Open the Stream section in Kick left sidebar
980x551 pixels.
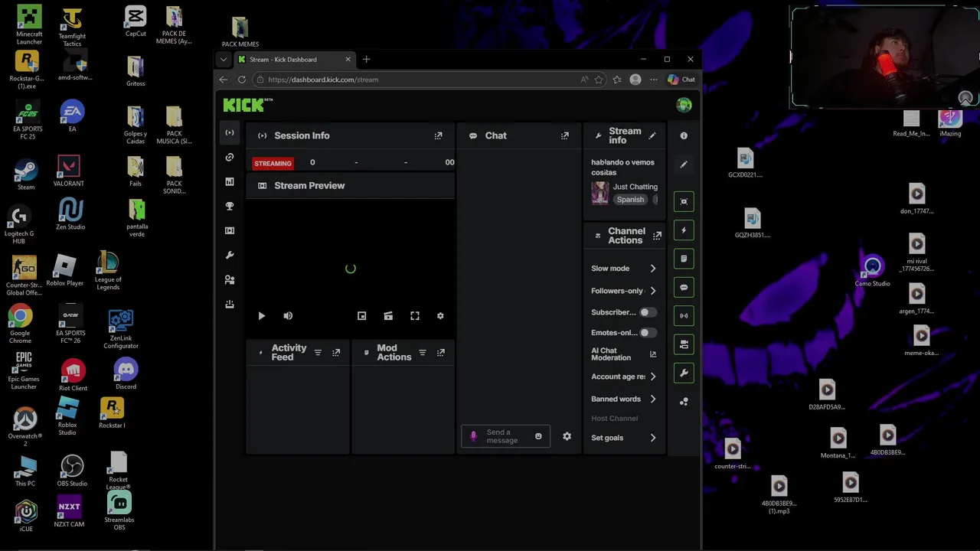click(230, 132)
